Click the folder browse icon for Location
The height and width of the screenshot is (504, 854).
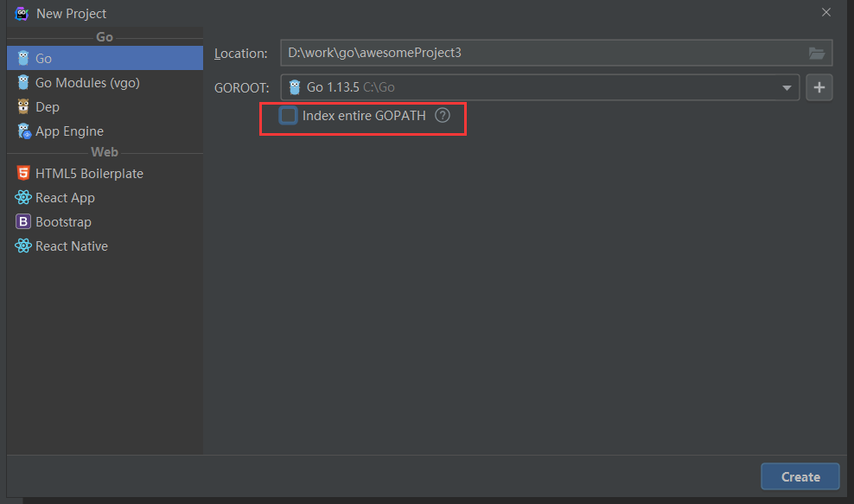(x=816, y=52)
